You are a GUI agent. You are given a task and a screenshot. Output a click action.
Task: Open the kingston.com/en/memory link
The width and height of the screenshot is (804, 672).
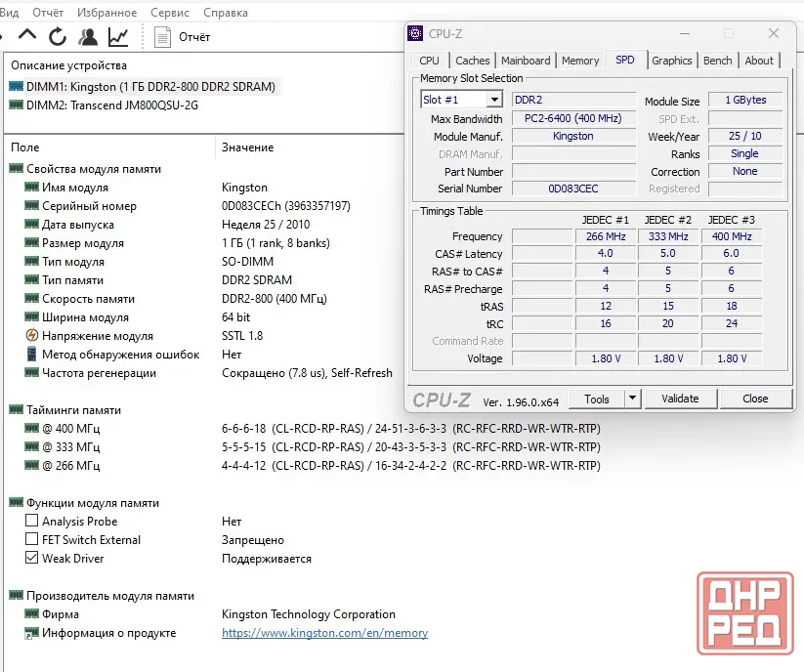tap(324, 633)
